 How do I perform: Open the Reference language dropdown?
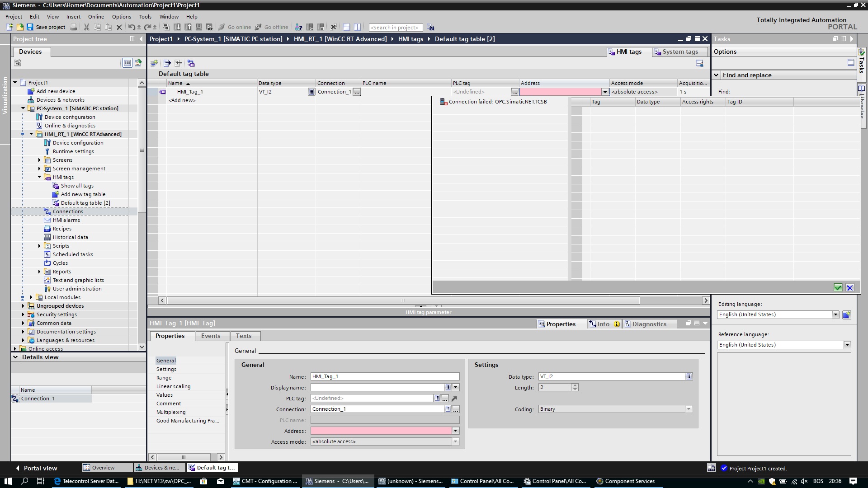847,345
